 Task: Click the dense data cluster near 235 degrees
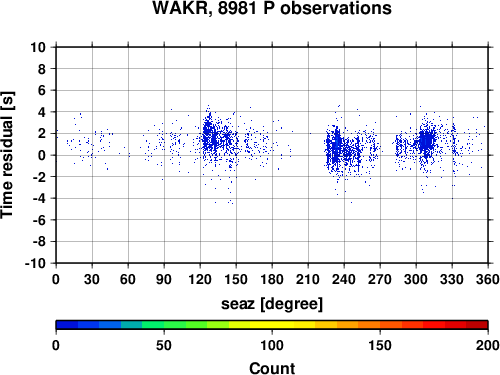coord(337,147)
